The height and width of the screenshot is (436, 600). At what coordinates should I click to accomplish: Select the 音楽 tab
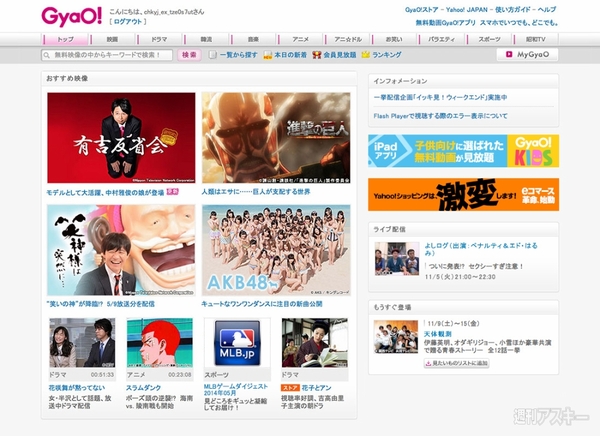[253, 39]
